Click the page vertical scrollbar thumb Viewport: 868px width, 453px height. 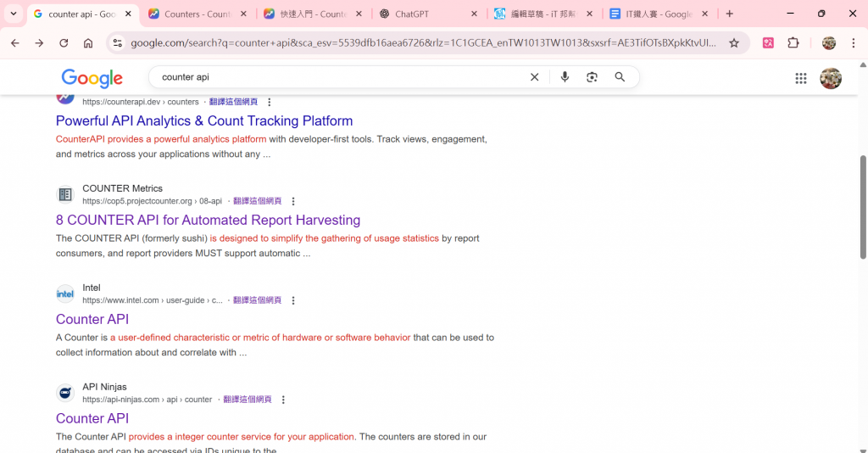(862, 207)
